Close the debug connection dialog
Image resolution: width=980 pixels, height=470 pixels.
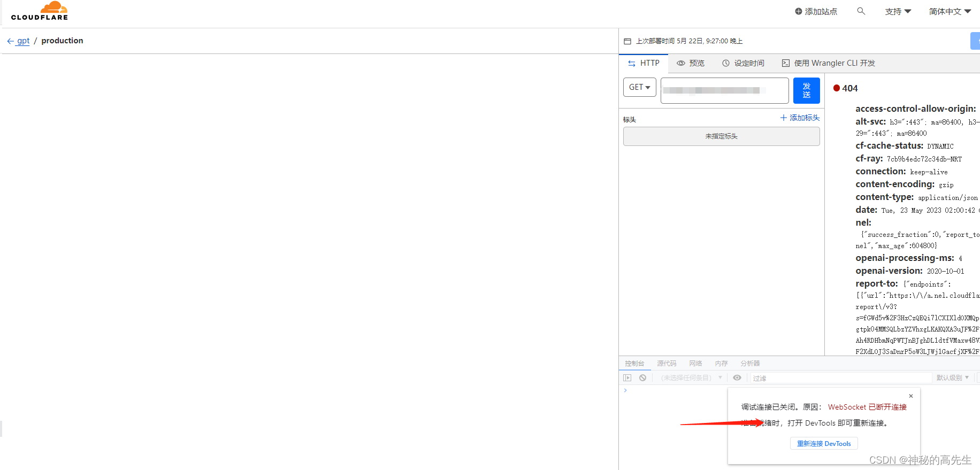(911, 396)
